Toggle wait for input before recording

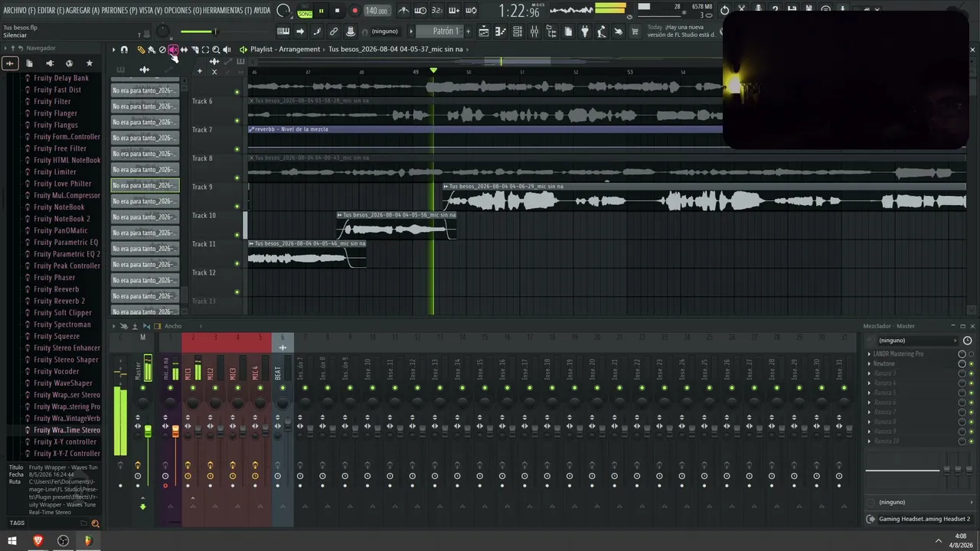420,11
